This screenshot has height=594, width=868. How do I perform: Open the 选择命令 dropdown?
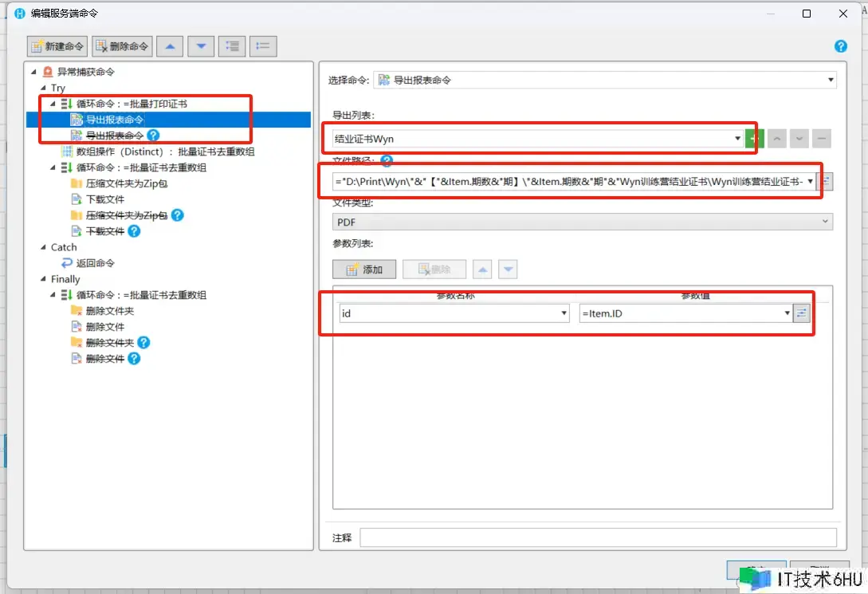[x=831, y=80]
